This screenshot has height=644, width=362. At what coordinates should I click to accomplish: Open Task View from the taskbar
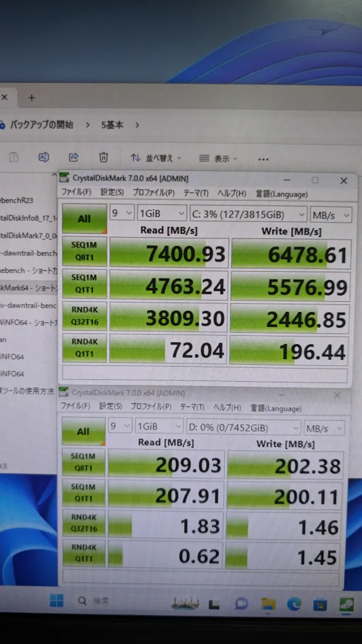point(214,604)
